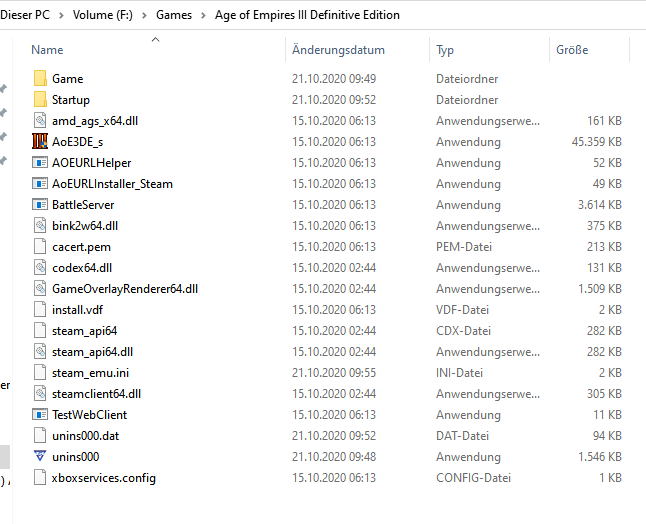The image size is (646, 524).
Task: Click the AoEURLInstaller_Steam application icon
Action: (40, 183)
